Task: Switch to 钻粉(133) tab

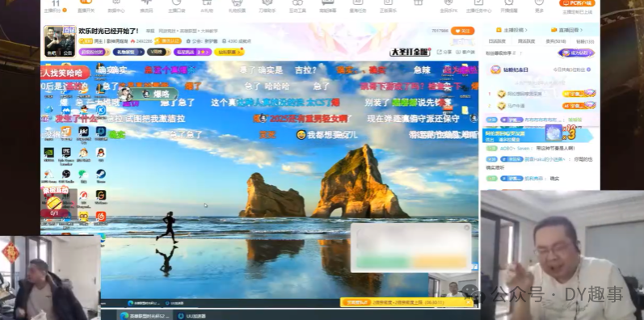Action: coord(585,41)
